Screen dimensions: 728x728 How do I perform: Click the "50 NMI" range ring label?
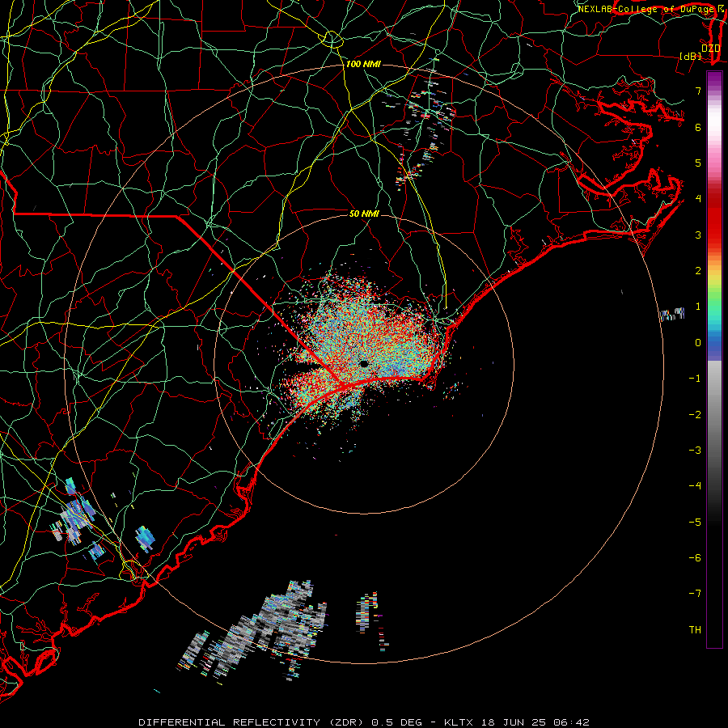(x=364, y=214)
